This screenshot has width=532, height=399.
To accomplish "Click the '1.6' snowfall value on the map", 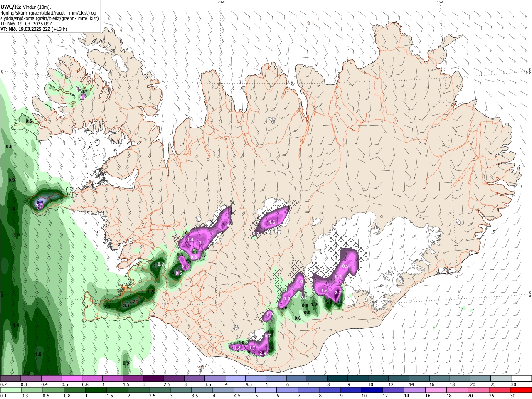I will (272, 222).
